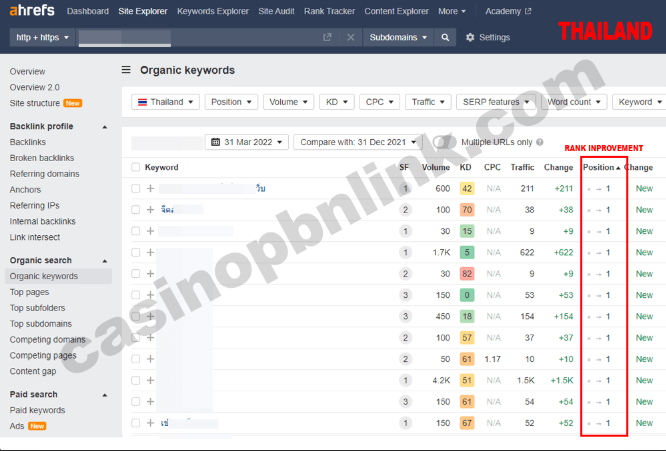Open the Dashboard menu

87,11
